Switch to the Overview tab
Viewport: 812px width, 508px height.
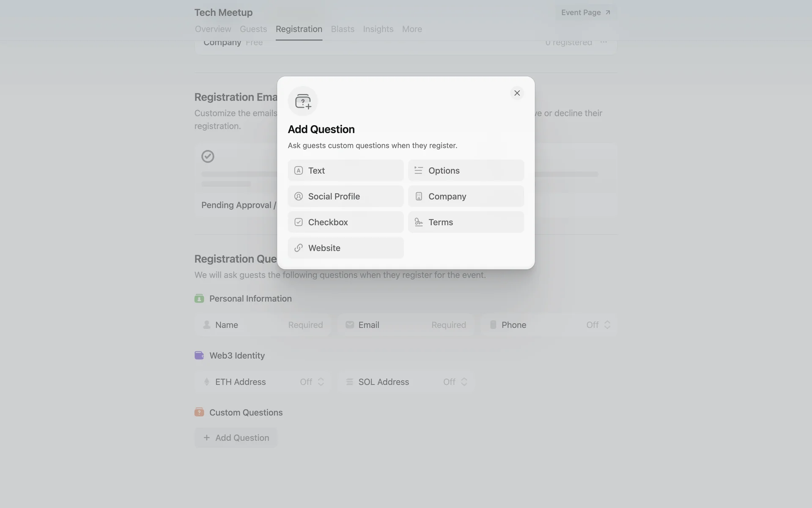tap(213, 29)
